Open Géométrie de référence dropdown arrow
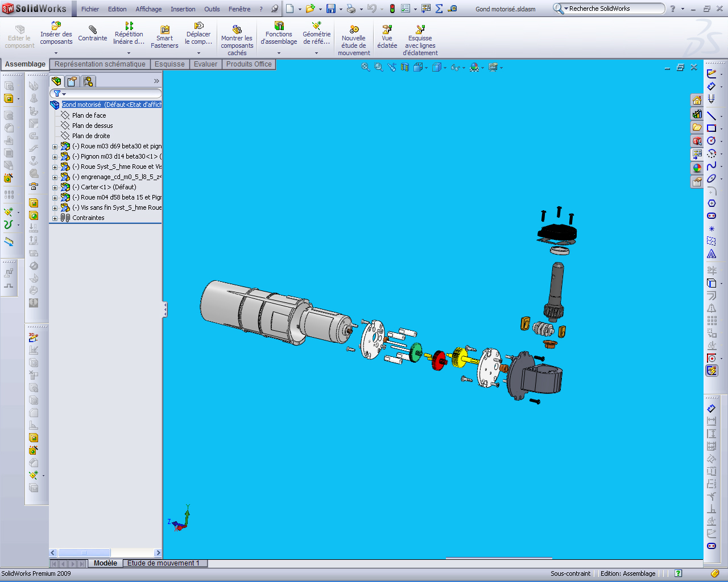728x582 pixels. point(317,53)
